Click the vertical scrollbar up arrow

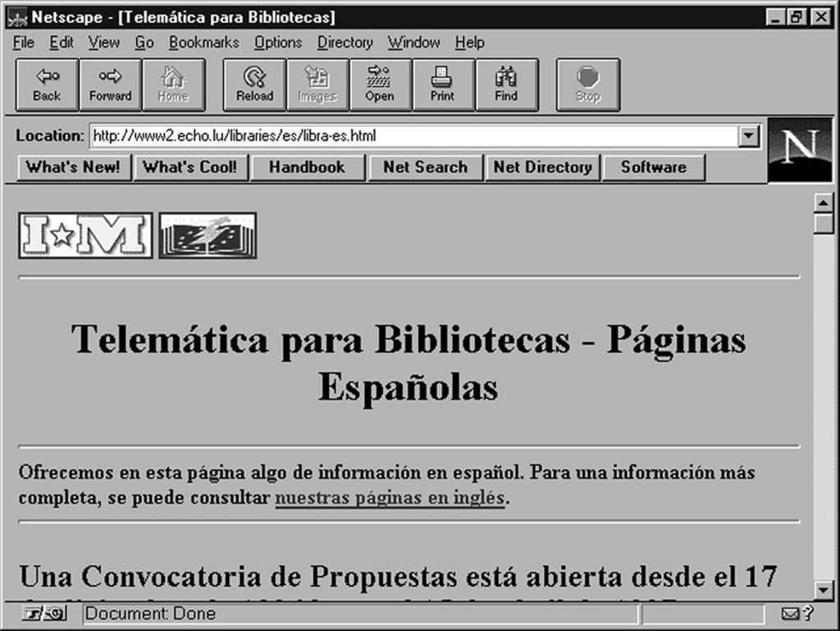pyautogui.click(x=824, y=203)
